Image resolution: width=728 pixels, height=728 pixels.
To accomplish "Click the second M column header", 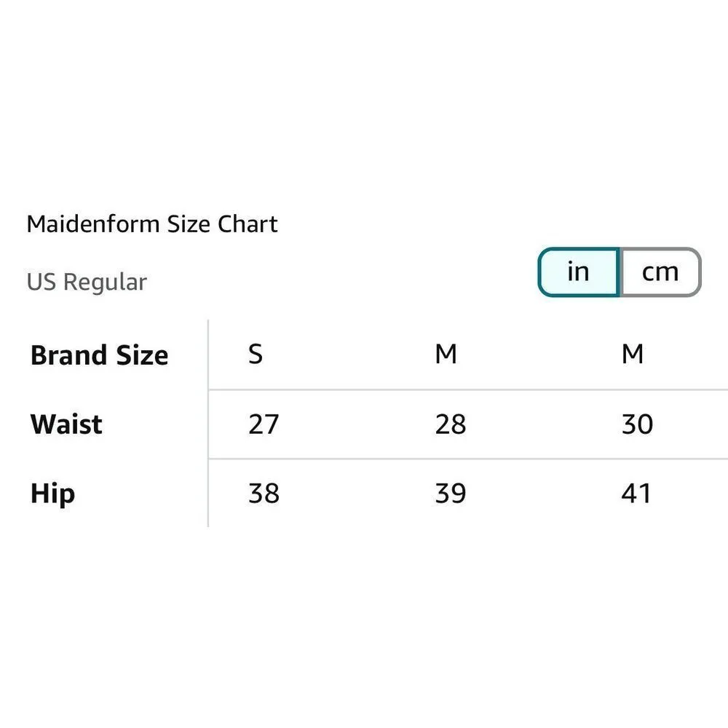I will (x=634, y=354).
